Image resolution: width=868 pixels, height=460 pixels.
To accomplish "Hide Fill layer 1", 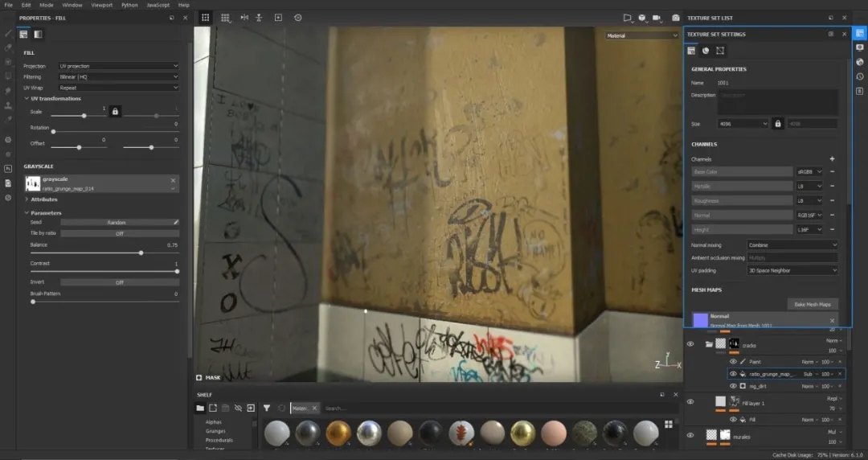I will coord(690,402).
